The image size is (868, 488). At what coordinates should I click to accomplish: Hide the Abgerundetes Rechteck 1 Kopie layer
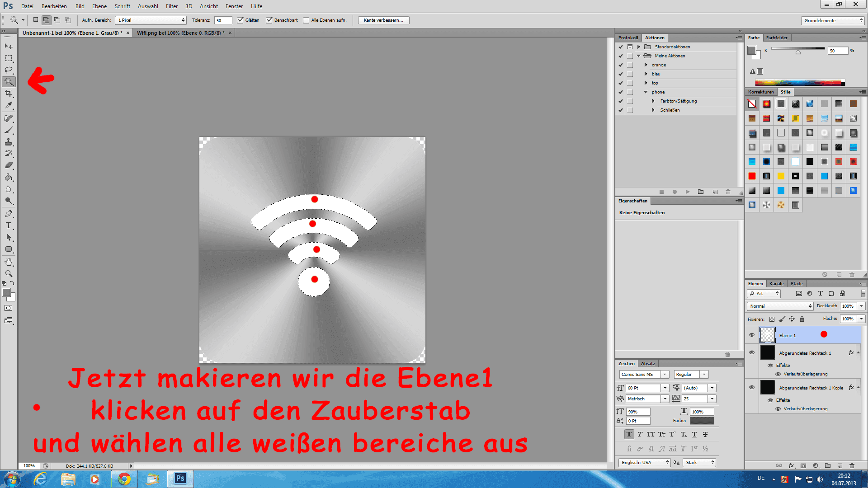coord(752,388)
